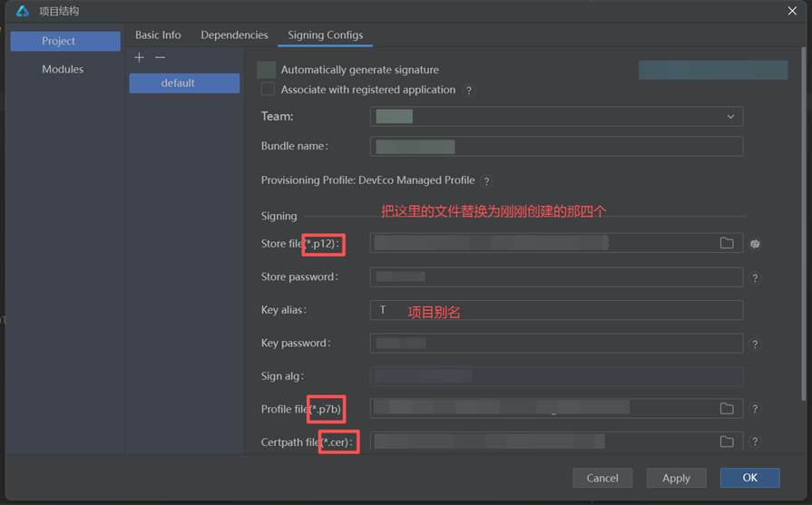
Task: Browse for Certpath file using folder icon
Action: pyautogui.click(x=727, y=442)
